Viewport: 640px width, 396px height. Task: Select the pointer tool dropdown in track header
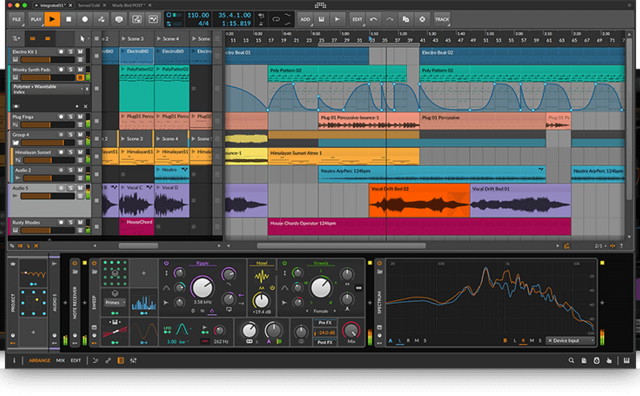coord(83,39)
